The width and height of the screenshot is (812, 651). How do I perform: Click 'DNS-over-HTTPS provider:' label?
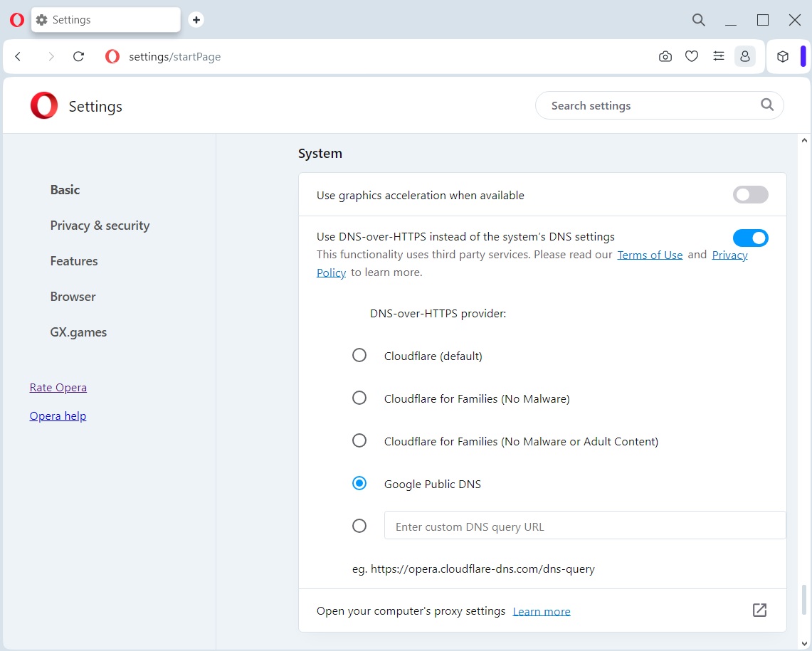pyautogui.click(x=438, y=314)
